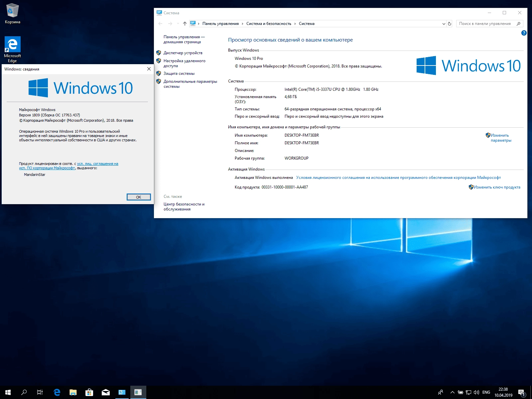This screenshot has height=399, width=532.
Task: Open File Explorer from the taskbar
Action: point(73,392)
